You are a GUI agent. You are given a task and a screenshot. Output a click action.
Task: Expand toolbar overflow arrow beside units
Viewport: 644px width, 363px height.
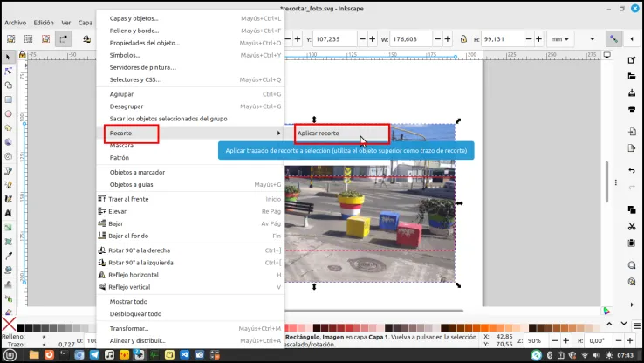pyautogui.click(x=592, y=39)
